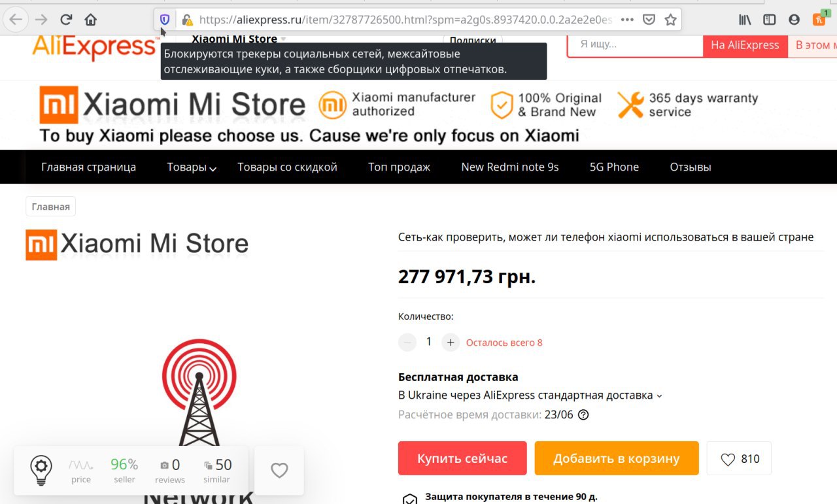The image size is (837, 504).
Task: Click 'Защита покупателя в течение 90 д.' text
Action: pos(511,497)
